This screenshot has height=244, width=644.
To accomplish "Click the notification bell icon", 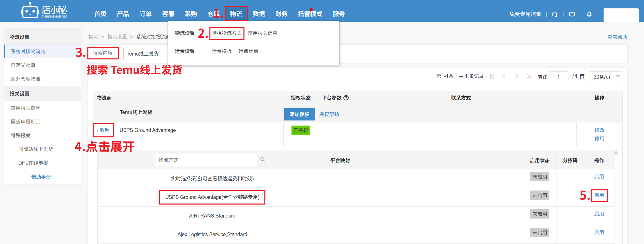I will pyautogui.click(x=589, y=14).
